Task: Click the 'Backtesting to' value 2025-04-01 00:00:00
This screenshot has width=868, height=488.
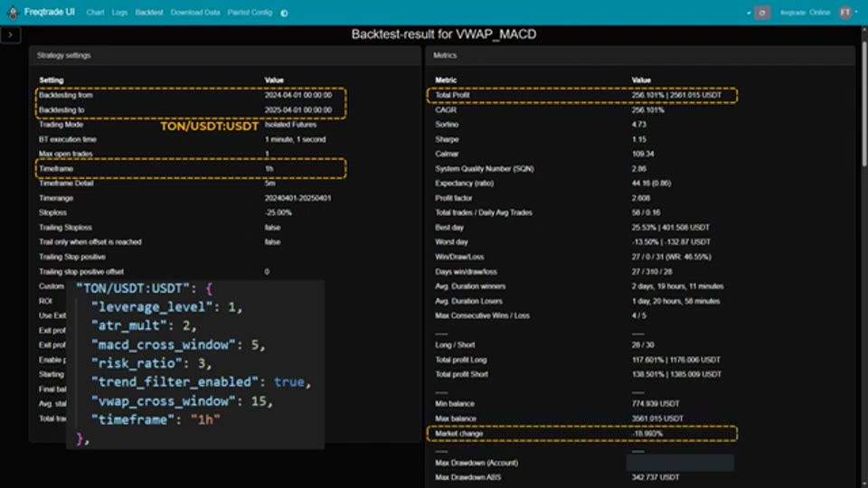Action: (x=298, y=110)
